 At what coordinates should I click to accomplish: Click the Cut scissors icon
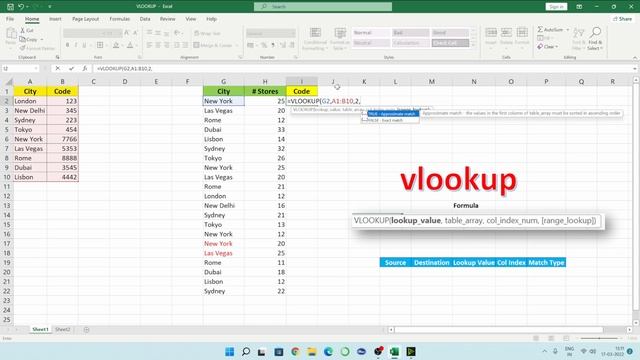coord(23,31)
